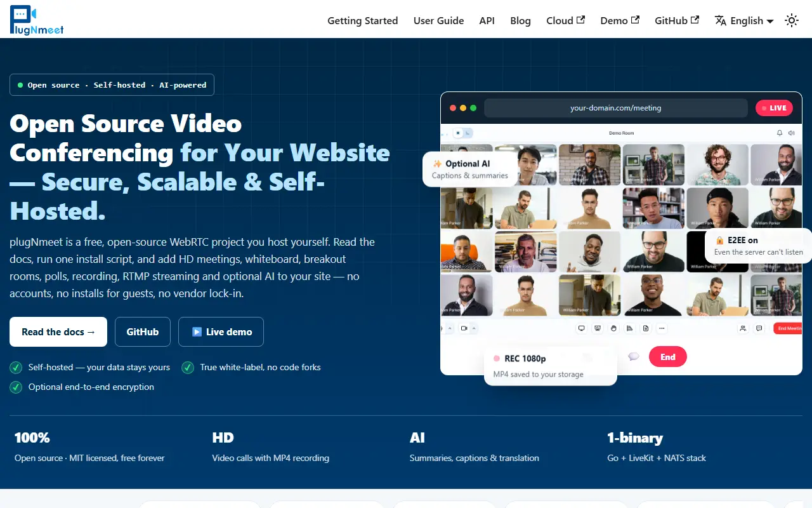
Task: Click the round red End button
Action: click(x=668, y=357)
